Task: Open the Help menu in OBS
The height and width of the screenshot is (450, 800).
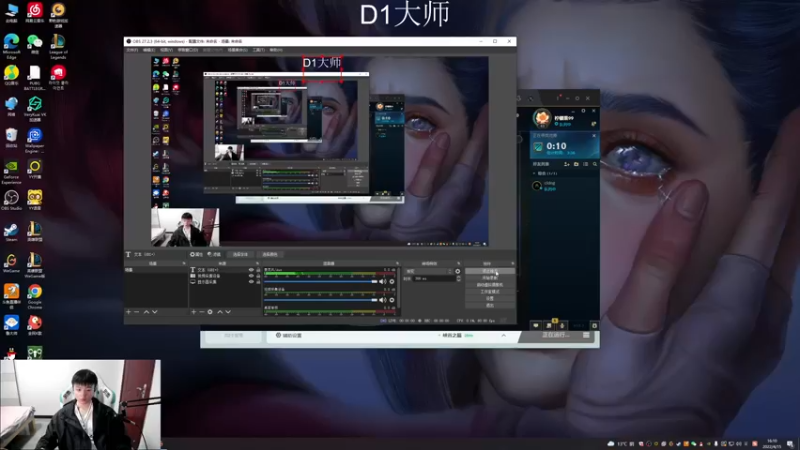Action: tap(276, 50)
